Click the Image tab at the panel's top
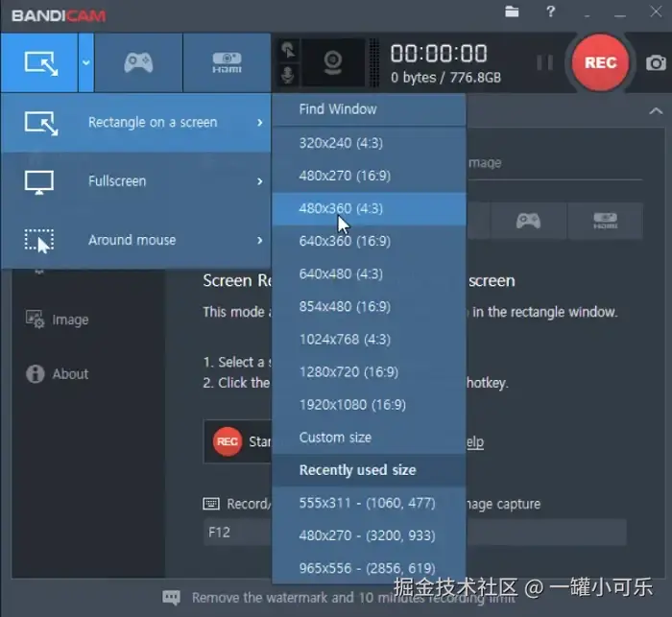 coord(485,163)
